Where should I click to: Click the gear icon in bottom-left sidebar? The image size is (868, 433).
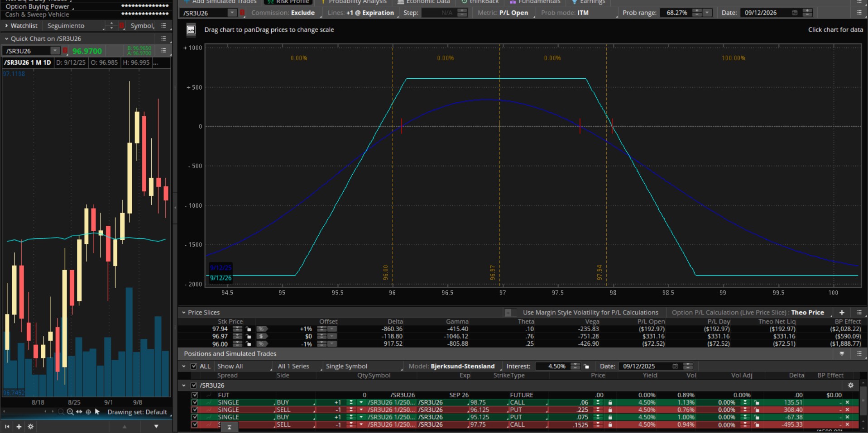pyautogui.click(x=31, y=426)
